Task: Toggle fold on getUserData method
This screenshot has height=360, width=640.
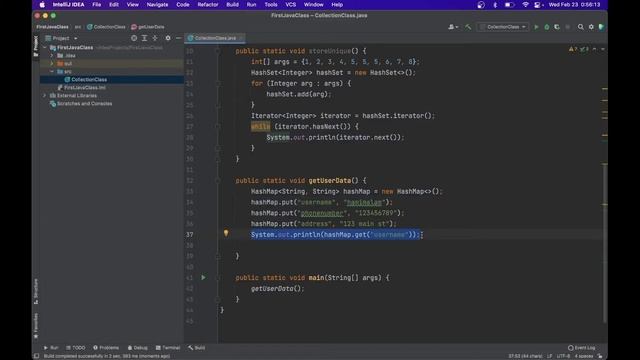Action: pos(218,180)
